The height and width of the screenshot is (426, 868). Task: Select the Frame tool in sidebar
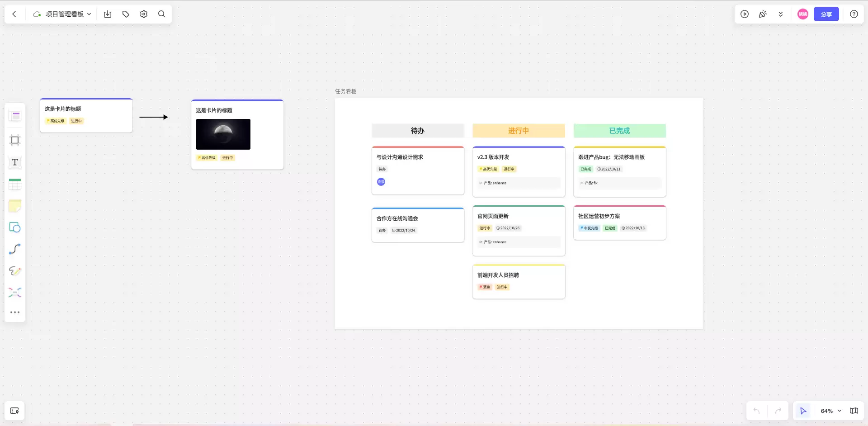[15, 140]
